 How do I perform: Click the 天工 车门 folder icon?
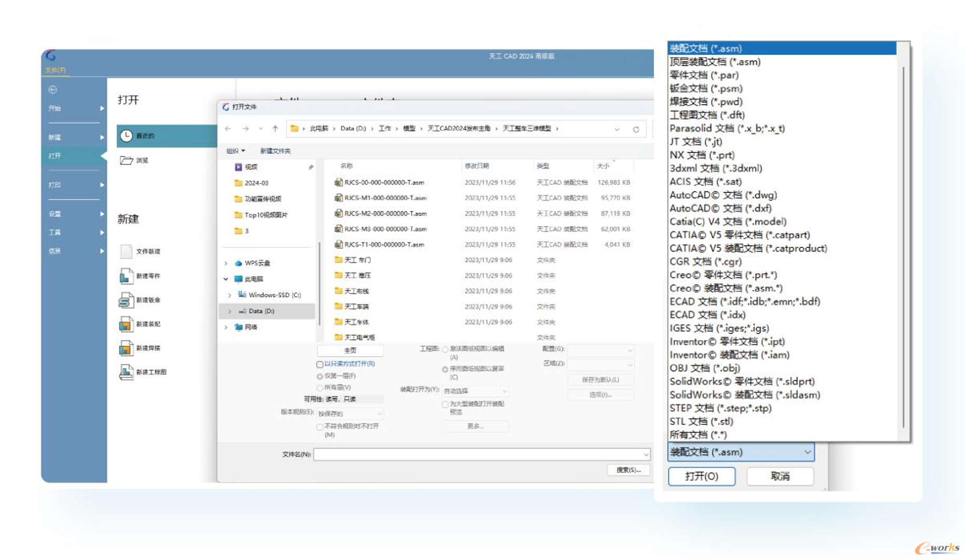[338, 260]
